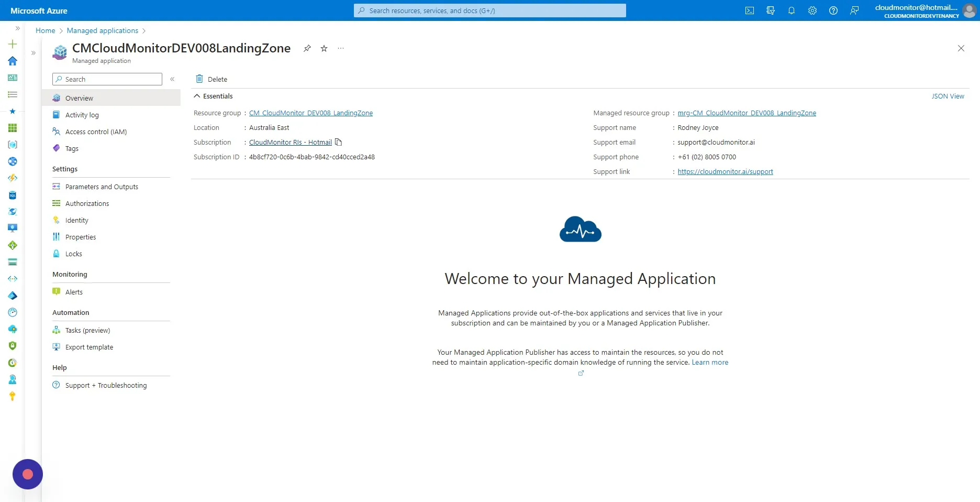Open SQL databases icon in left rail

(13, 195)
